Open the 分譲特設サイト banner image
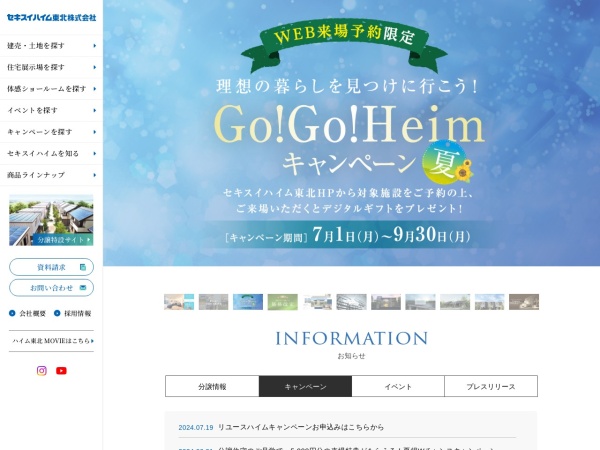This screenshot has width=600, height=450. tap(51, 220)
